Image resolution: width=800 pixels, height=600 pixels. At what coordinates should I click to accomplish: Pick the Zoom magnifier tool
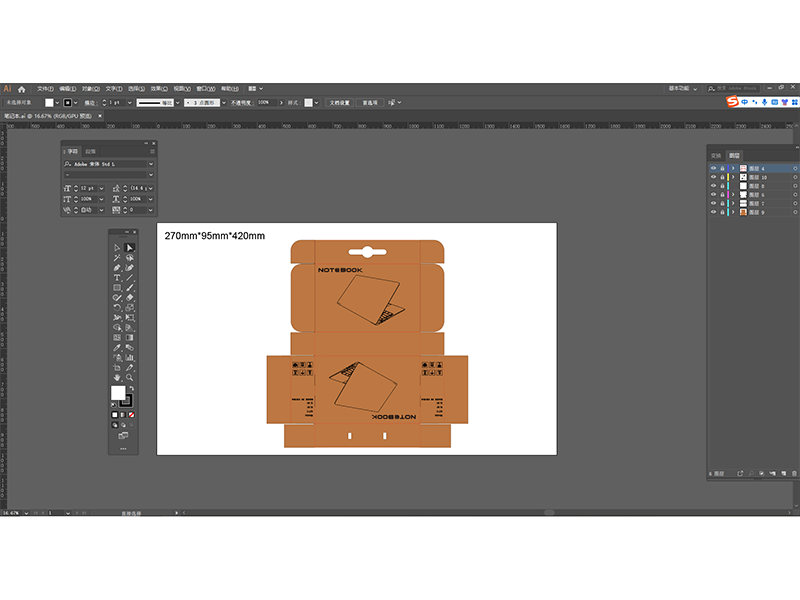click(x=130, y=377)
